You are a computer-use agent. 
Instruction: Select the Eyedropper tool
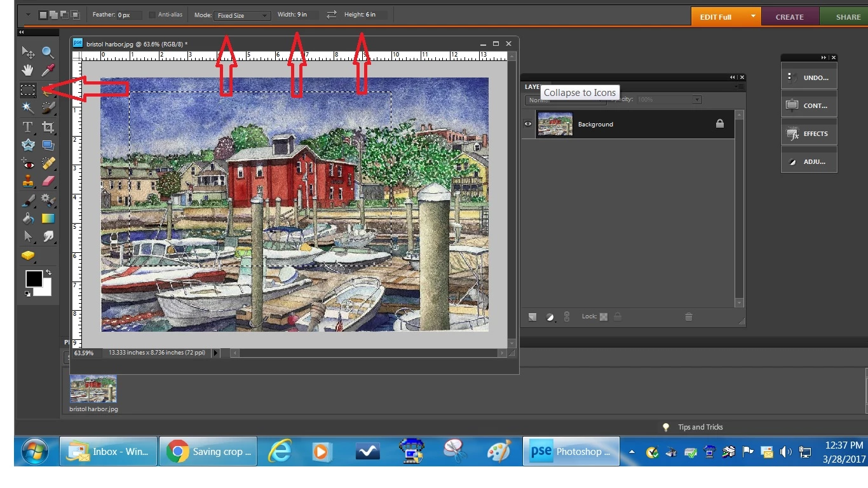pyautogui.click(x=48, y=70)
